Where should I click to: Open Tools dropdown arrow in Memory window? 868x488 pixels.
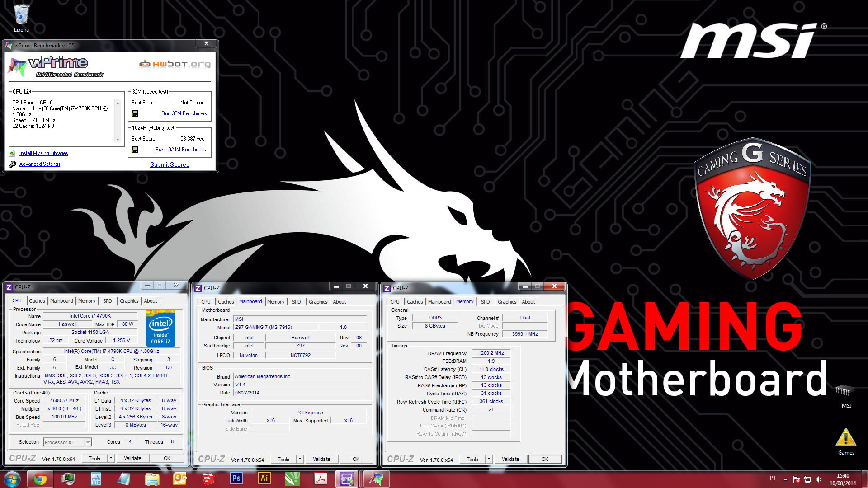489,459
